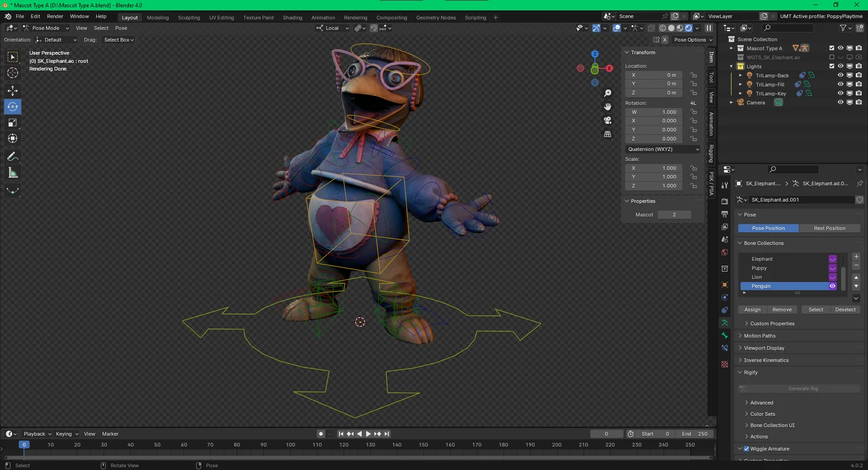Open the Playback dropdown in timeline

tap(37, 434)
